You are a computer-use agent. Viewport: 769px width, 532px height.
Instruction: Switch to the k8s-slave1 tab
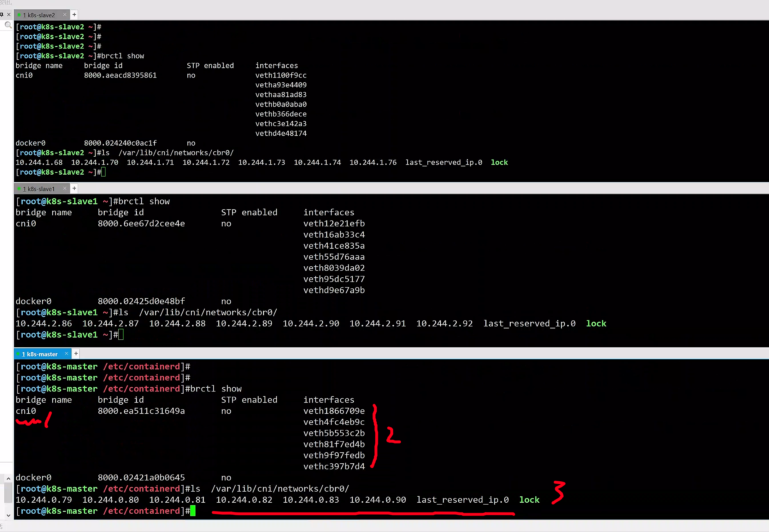click(x=39, y=189)
